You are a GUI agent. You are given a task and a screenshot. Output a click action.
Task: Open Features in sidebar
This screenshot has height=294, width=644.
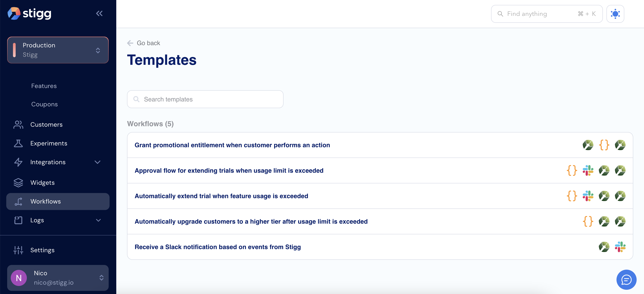44,86
